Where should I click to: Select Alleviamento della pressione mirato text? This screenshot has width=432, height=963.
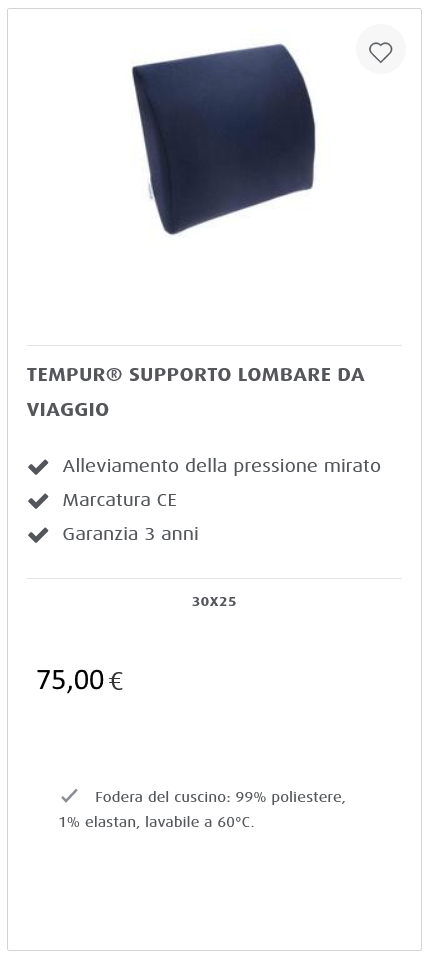coord(221,466)
